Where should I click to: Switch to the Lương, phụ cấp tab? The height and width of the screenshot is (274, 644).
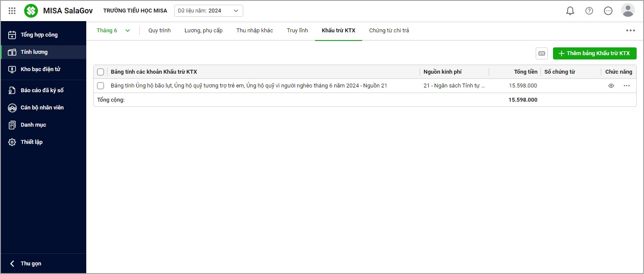click(203, 31)
